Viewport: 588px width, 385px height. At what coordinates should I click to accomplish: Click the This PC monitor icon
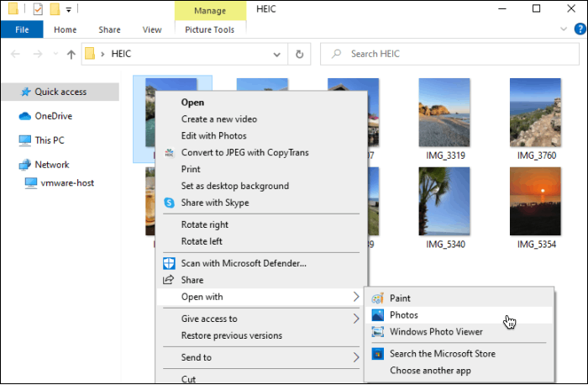click(x=24, y=140)
